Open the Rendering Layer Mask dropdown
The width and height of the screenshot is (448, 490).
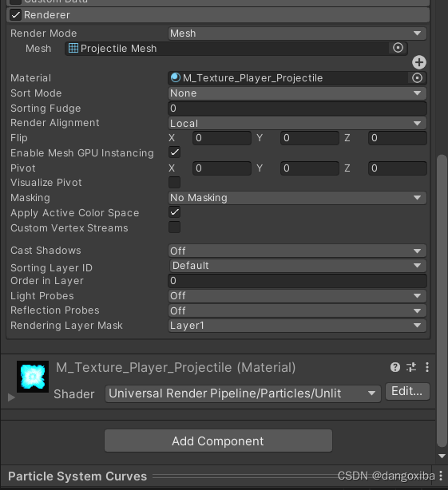297,326
